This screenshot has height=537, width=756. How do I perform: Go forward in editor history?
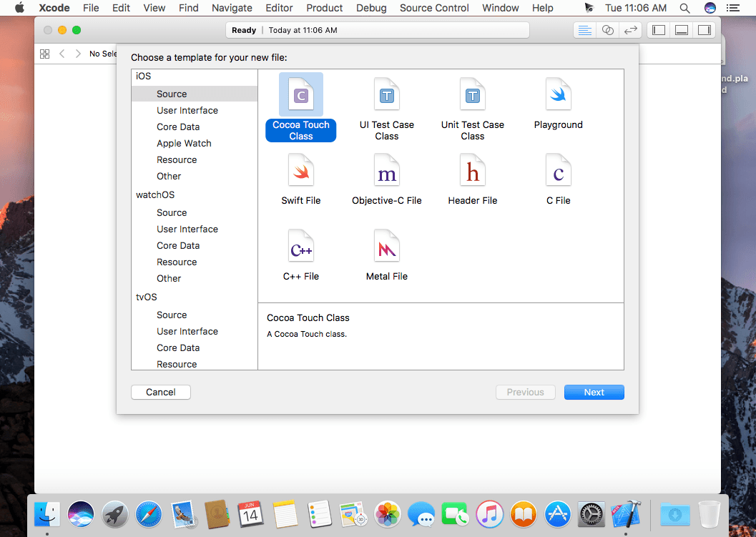click(x=78, y=54)
